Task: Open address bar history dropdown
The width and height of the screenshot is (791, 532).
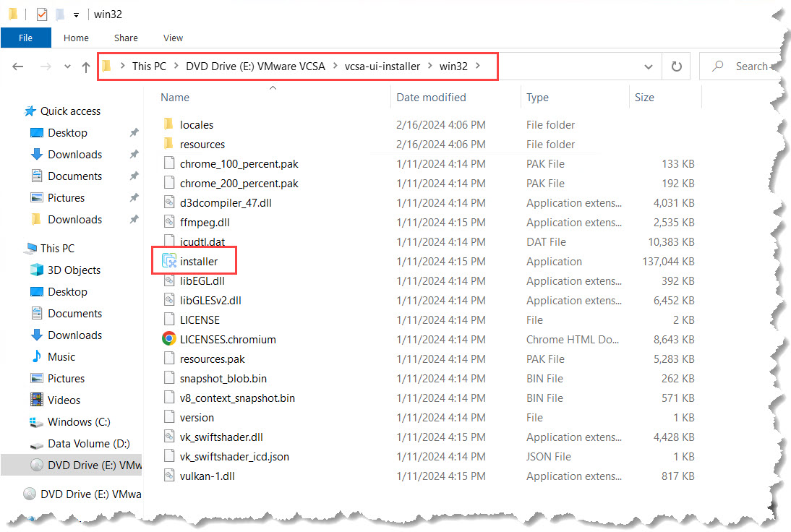Action: [649, 66]
